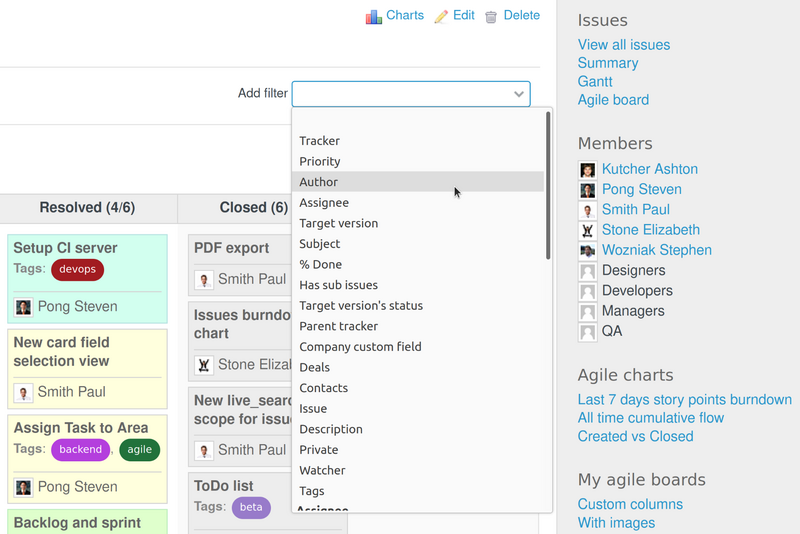800x534 pixels.
Task: Pick the Watcher filter option
Action: coord(322,470)
